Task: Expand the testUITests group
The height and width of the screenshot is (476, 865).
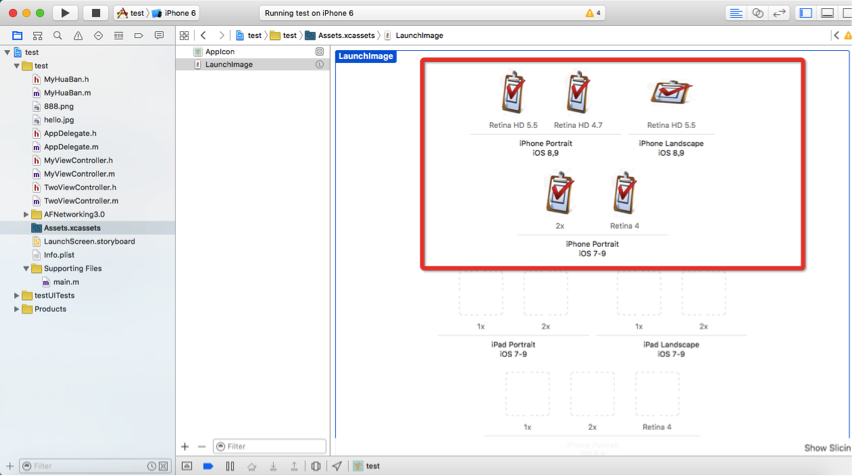Action: pyautogui.click(x=17, y=296)
